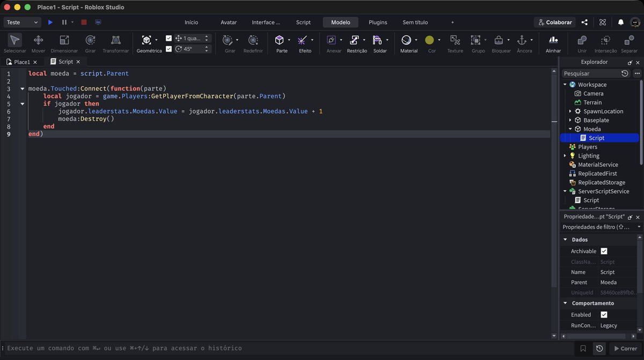644x360 pixels.
Task: Open the Teste mode dropdown
Action: (x=23, y=23)
